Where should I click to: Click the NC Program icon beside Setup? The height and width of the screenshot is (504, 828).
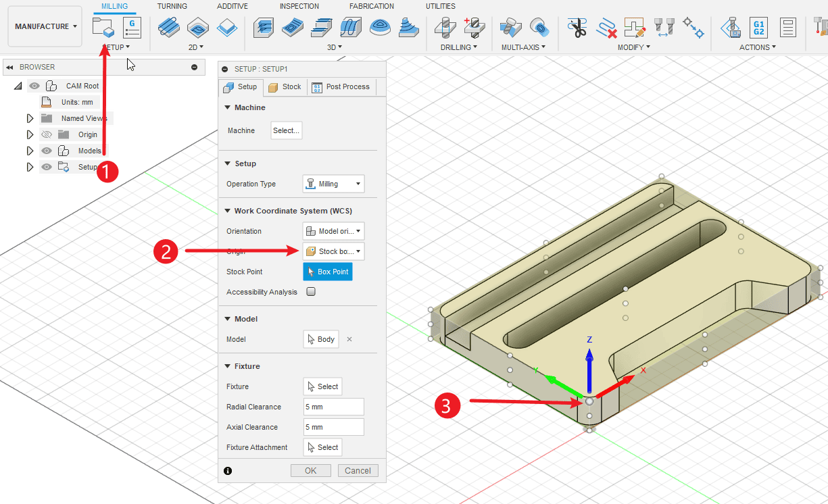pos(132,28)
